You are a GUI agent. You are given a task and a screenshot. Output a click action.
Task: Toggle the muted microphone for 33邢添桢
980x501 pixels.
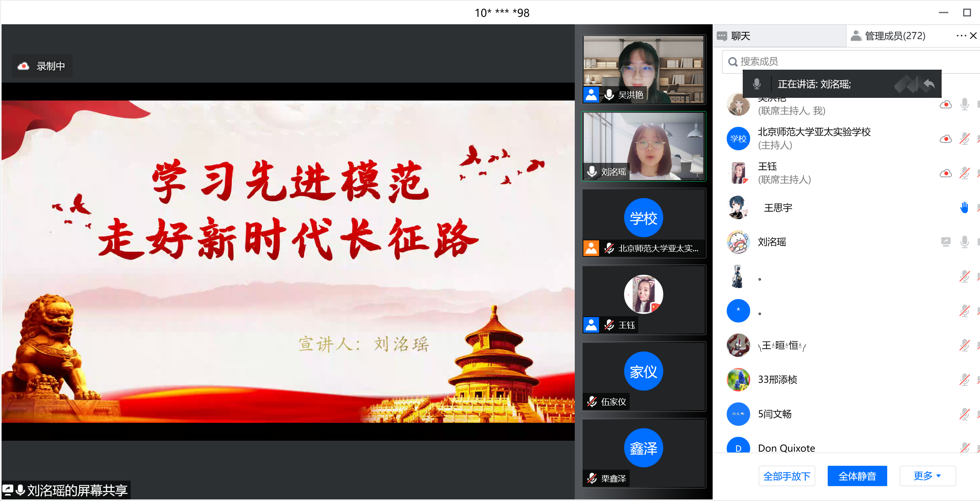point(964,380)
